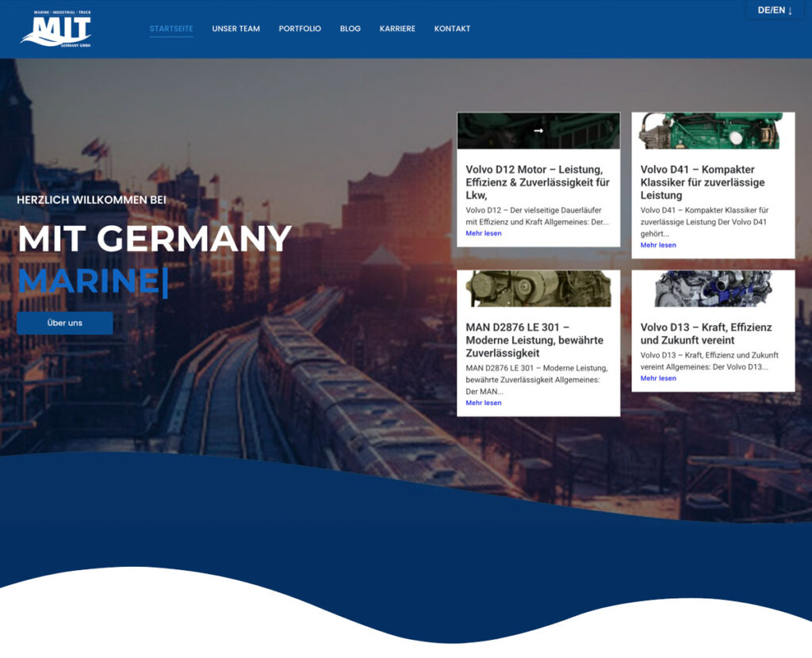Open the Volvo D13 article heading
Screen dimensions: 812x658
(706, 334)
